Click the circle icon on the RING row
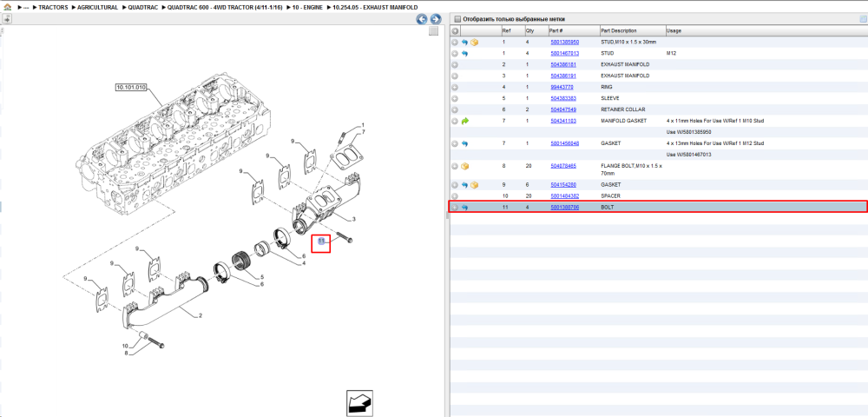Image resolution: width=868 pixels, height=417 pixels. [455, 88]
